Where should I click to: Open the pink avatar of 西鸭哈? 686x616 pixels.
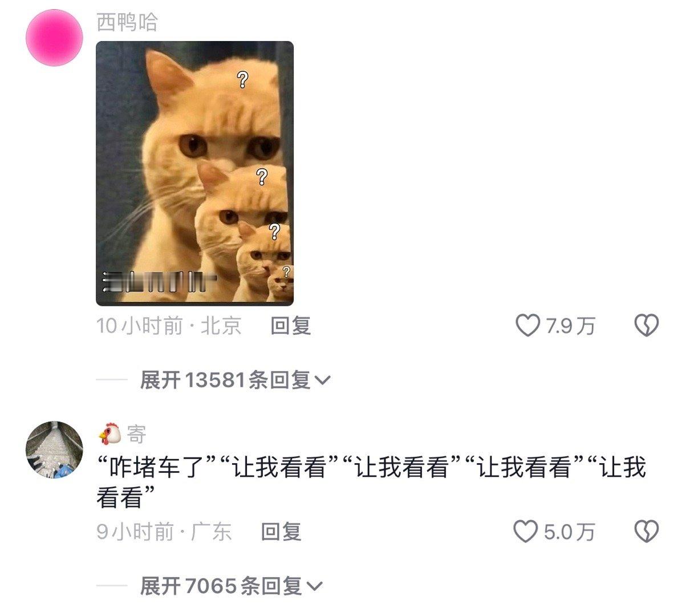tap(55, 38)
